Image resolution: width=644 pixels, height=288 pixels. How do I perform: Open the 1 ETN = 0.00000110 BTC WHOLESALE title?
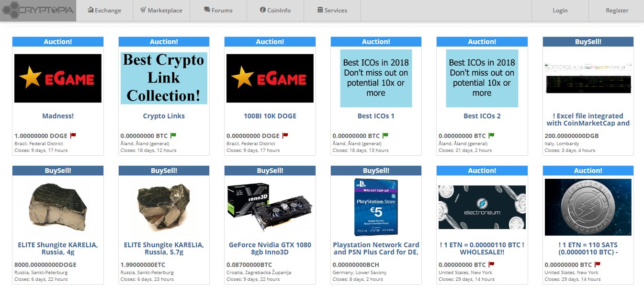(482, 248)
